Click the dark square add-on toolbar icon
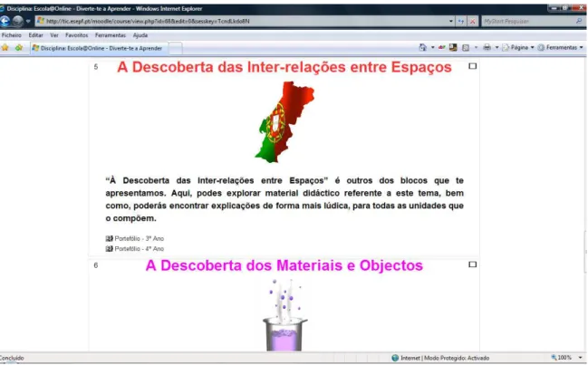 pyautogui.click(x=453, y=48)
